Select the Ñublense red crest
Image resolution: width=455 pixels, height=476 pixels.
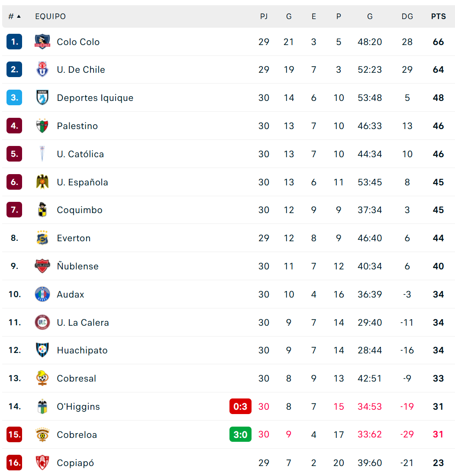click(x=42, y=266)
